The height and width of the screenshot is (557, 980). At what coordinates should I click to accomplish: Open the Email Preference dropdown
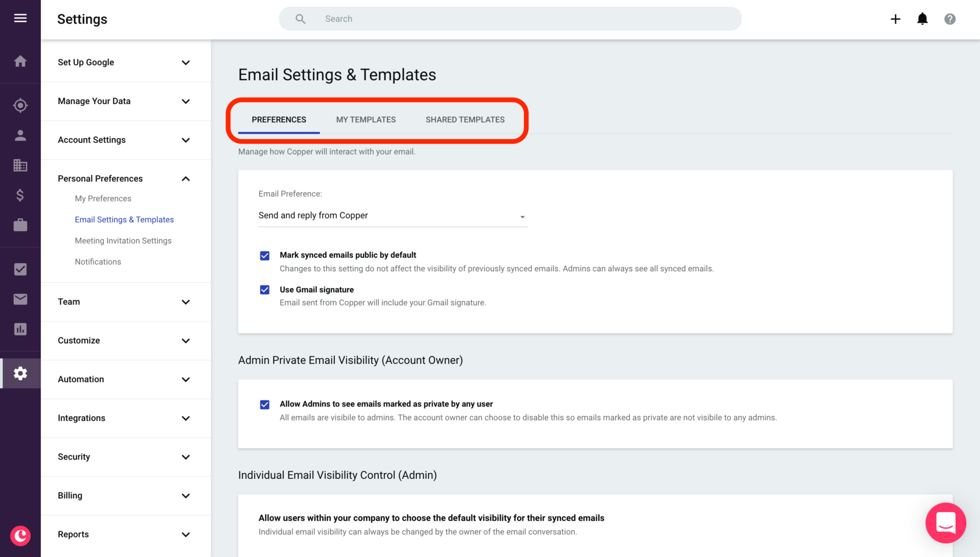(393, 216)
